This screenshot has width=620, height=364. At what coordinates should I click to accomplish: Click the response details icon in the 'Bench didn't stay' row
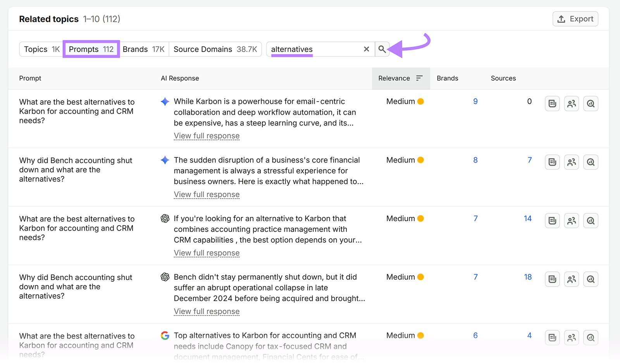(x=553, y=279)
